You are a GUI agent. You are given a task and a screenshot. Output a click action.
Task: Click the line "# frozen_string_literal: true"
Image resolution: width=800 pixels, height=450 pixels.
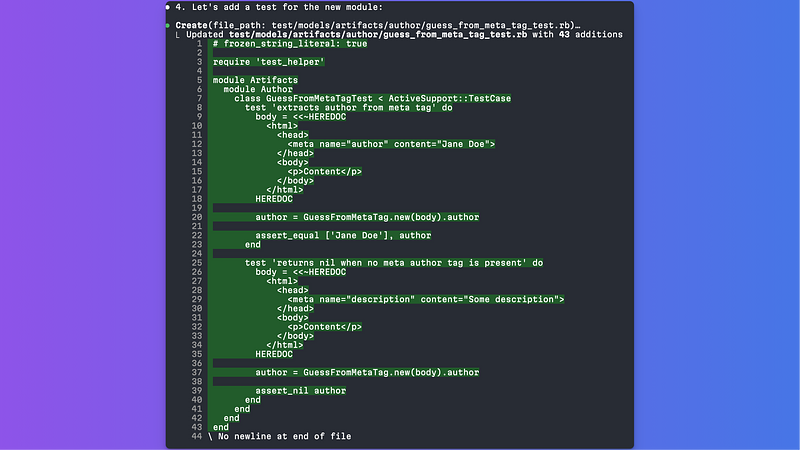click(290, 44)
